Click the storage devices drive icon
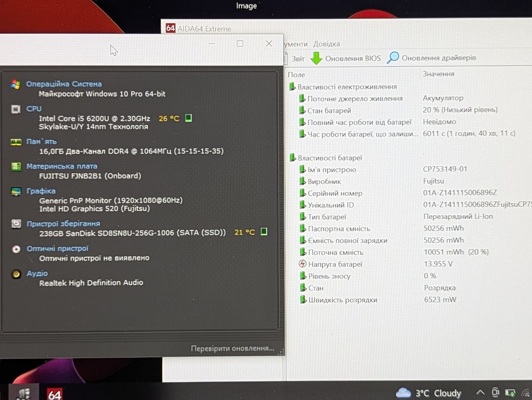 [x=16, y=224]
